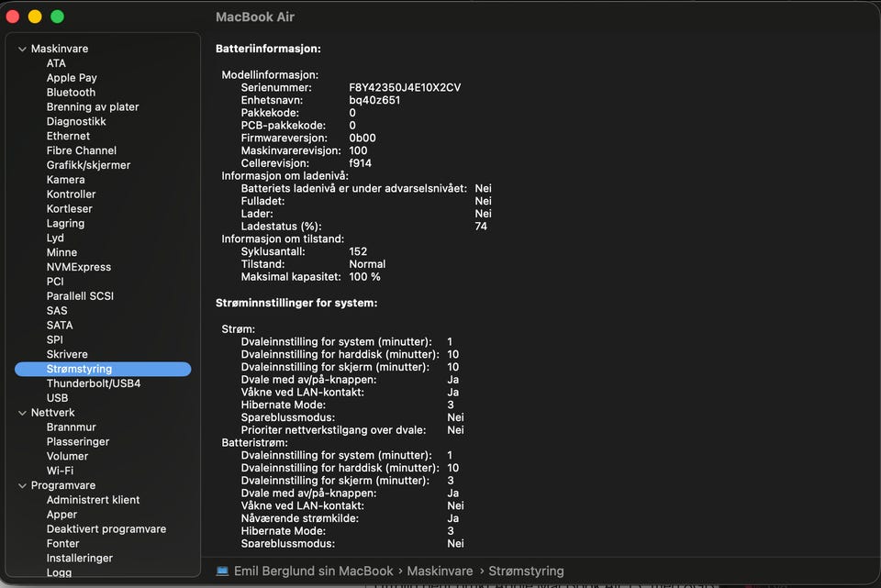Select PCI in the sidebar
881x588 pixels.
point(55,282)
